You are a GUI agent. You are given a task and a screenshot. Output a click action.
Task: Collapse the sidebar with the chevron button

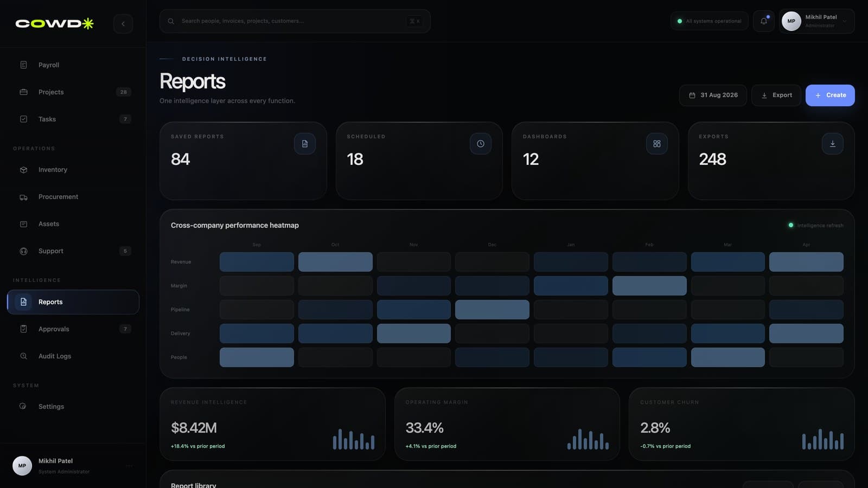[x=123, y=24]
